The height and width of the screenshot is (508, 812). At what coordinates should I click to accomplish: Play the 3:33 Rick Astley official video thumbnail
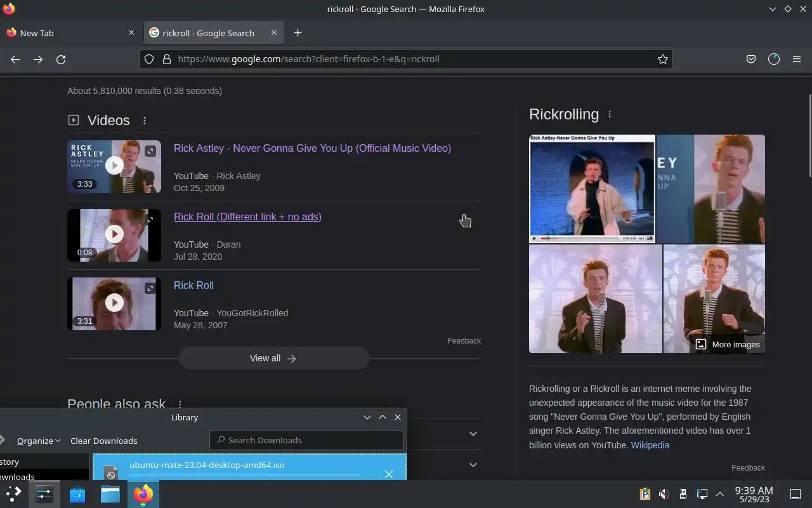[114, 166]
